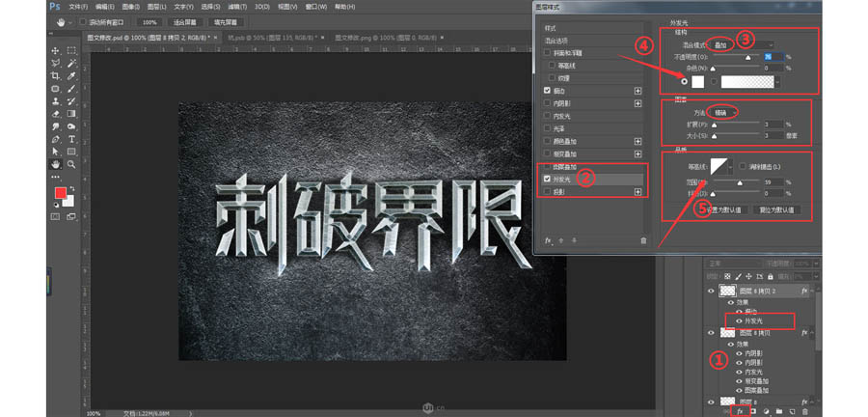This screenshot has height=417, width=868.
Task: Open Hand tool preset dropdown in options bar
Action: (x=70, y=23)
